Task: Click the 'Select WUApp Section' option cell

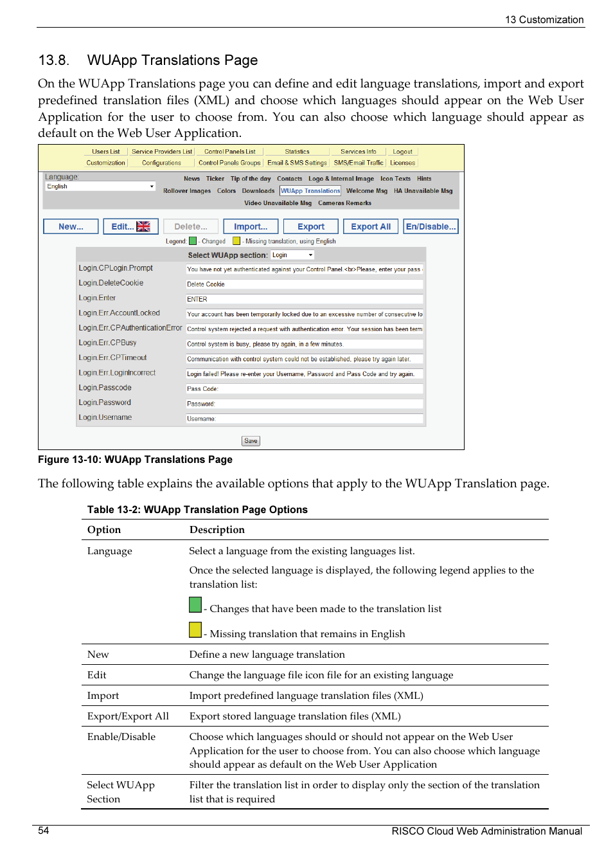Action: point(121,792)
